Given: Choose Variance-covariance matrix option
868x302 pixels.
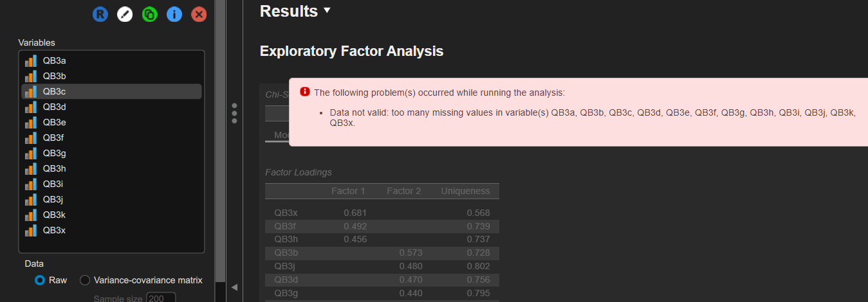Looking at the screenshot, I should 85,280.
